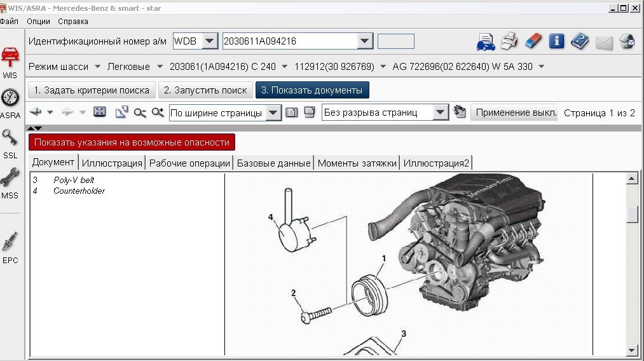Viewport: 644px width, 361px height.
Task: Click the icon left of Применение выкл.
Action: tap(459, 112)
